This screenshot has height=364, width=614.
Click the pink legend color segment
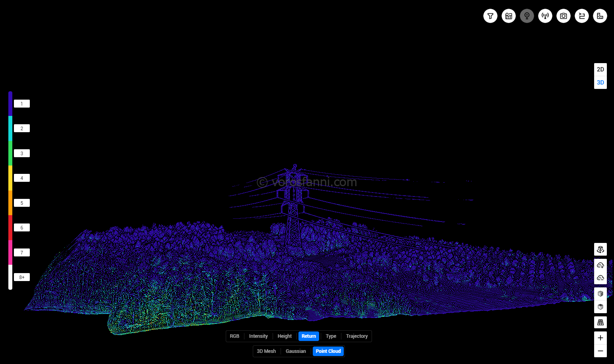tap(10, 252)
